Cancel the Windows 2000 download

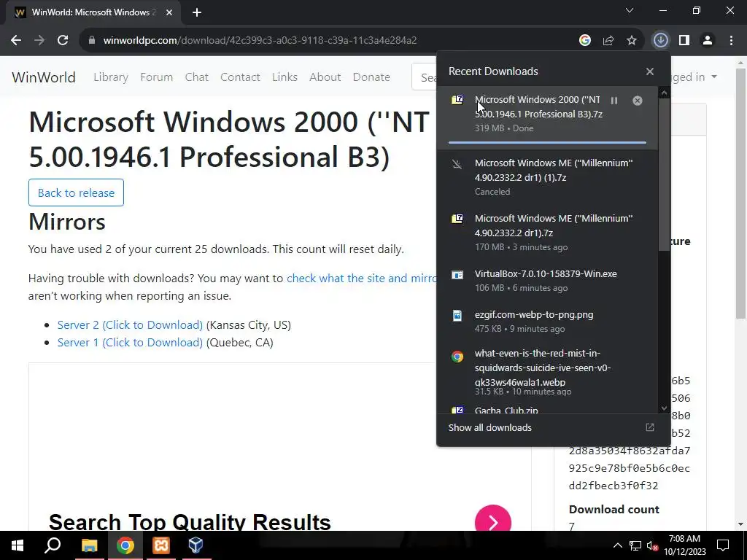coord(638,101)
